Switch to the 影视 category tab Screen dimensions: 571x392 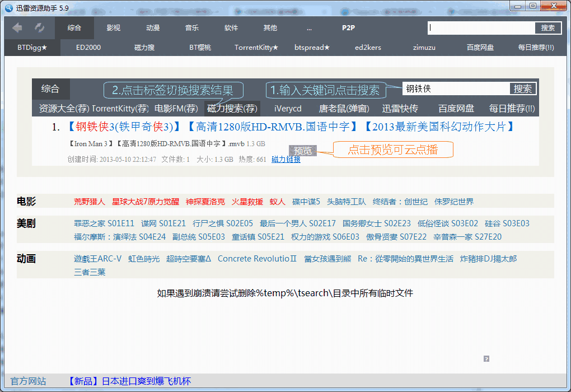(114, 28)
